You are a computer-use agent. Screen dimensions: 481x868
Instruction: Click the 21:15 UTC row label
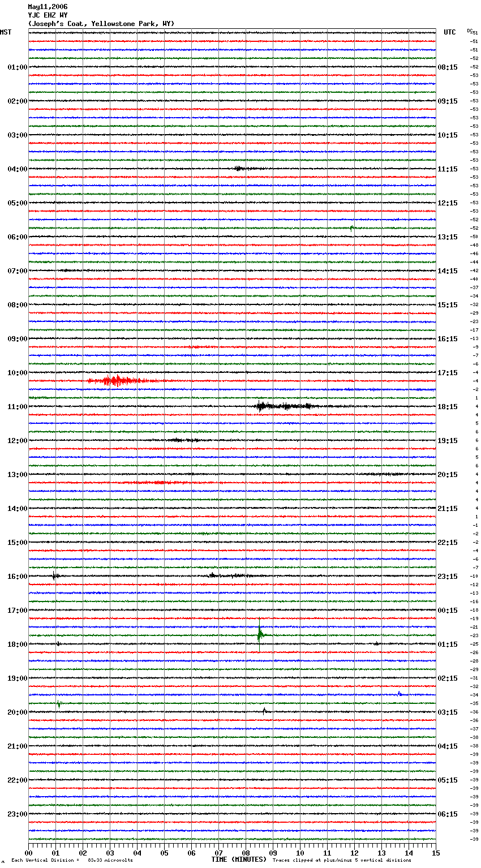[x=448, y=509]
